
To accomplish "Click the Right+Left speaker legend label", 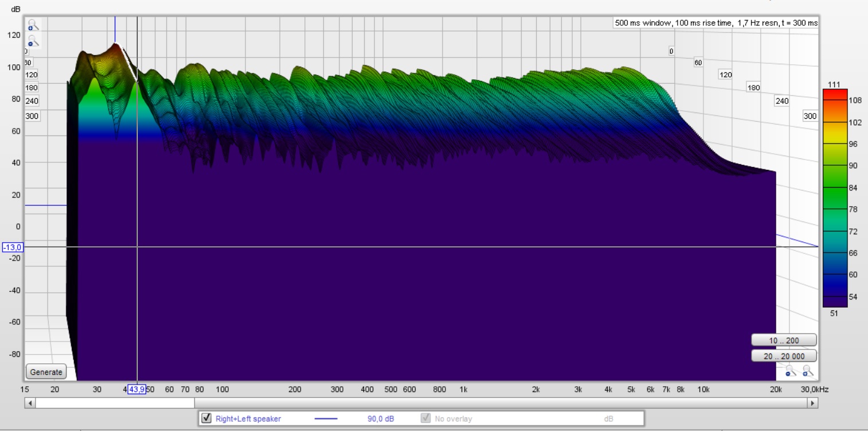I will (248, 419).
